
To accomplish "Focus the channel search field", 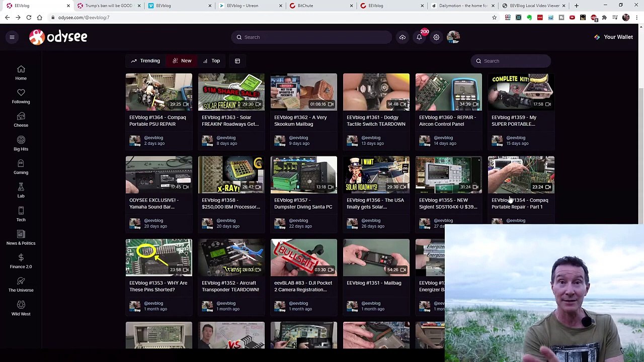I will (511, 61).
